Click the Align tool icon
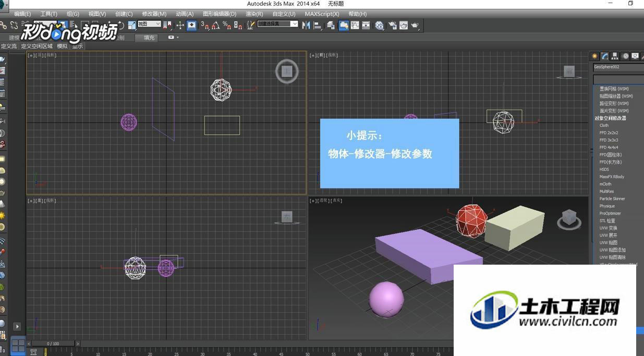Viewport: 644px width, 356px height. click(317, 25)
